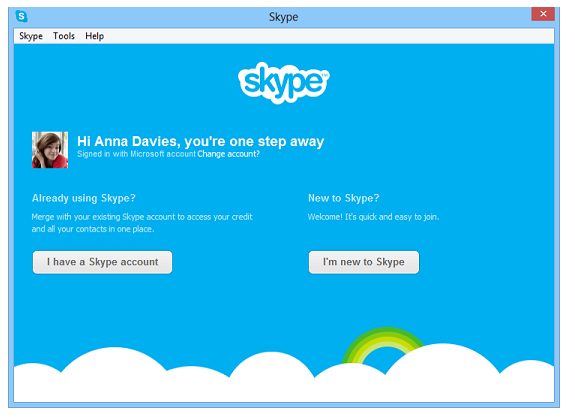Open the Skype menu
Image resolution: width=575 pixels, height=417 pixels.
pyautogui.click(x=31, y=36)
